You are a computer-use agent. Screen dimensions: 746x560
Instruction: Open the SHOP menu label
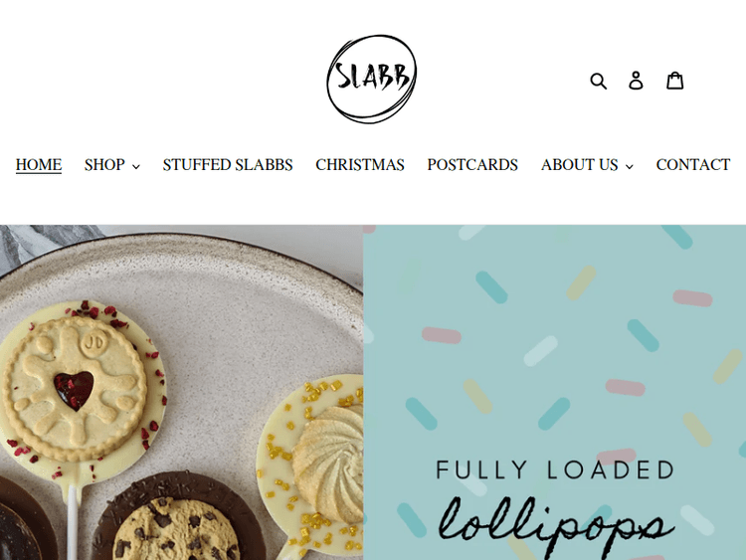click(x=104, y=165)
